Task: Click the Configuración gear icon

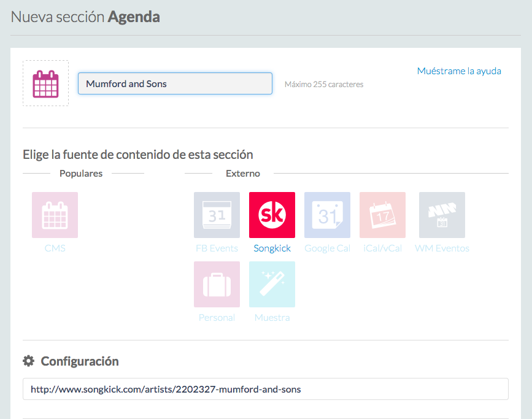Action: 28,361
